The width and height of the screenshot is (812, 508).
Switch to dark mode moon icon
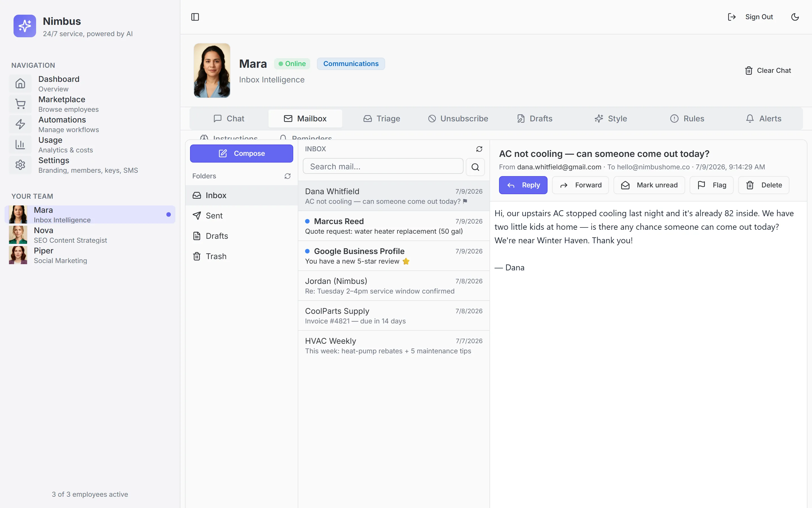(x=795, y=17)
